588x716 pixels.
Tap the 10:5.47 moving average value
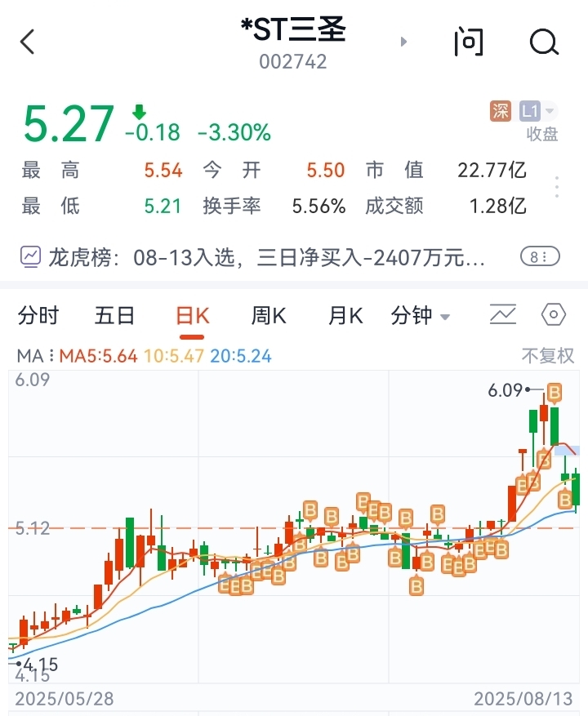click(x=174, y=356)
